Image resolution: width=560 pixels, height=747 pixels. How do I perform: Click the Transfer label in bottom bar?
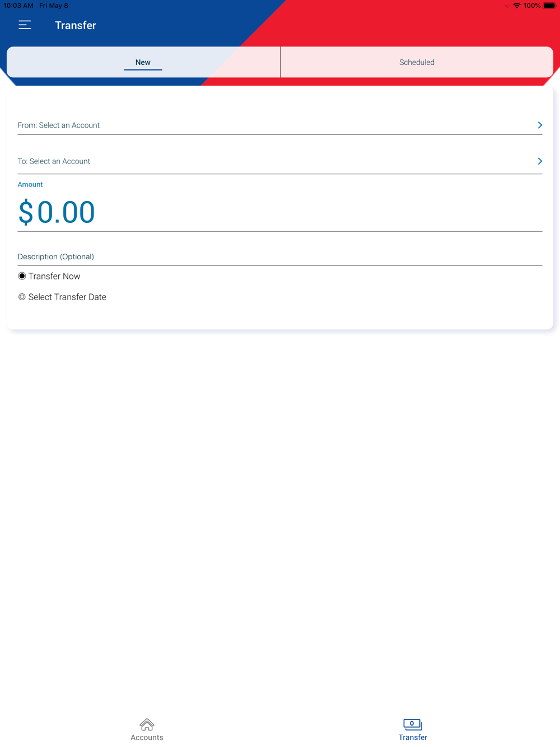(413, 737)
